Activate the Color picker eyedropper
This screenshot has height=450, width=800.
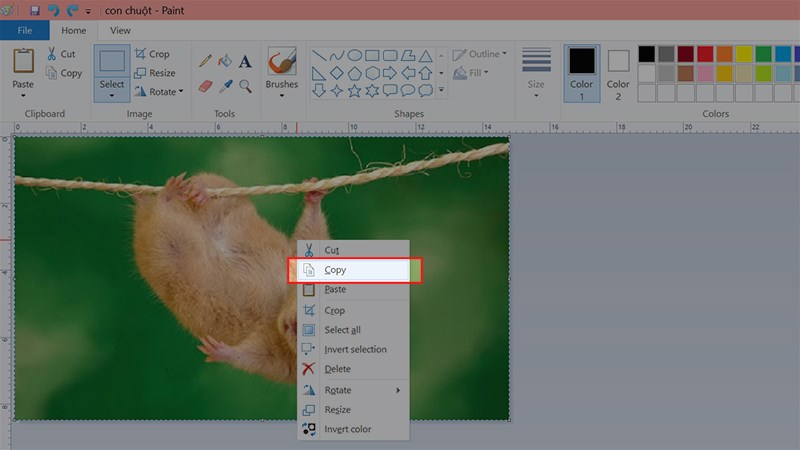pos(225,86)
